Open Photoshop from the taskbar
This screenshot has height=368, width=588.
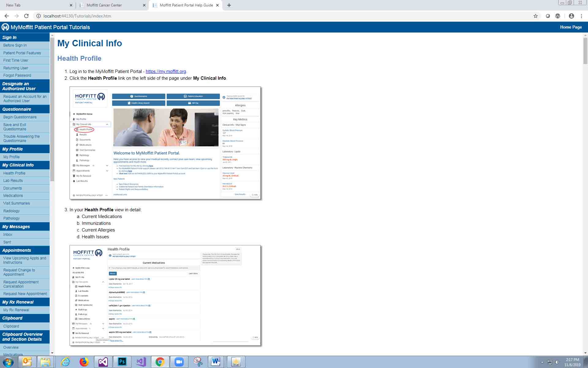pyautogui.click(x=122, y=362)
